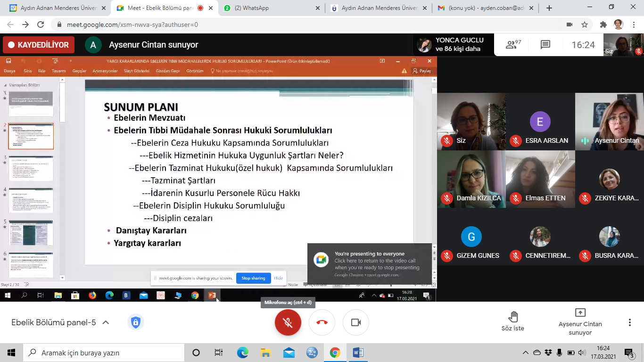Click the Stop sharing button
The image size is (644, 362).
253,278
